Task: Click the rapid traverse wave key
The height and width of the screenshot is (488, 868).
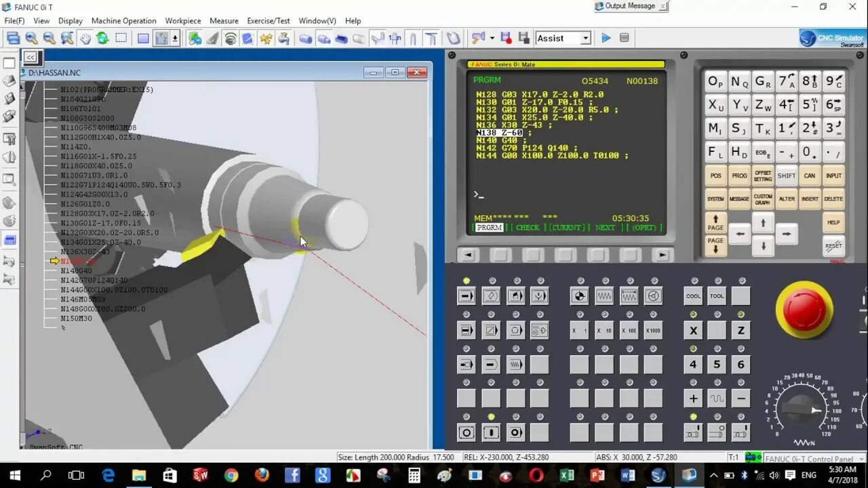Action: 717,399
